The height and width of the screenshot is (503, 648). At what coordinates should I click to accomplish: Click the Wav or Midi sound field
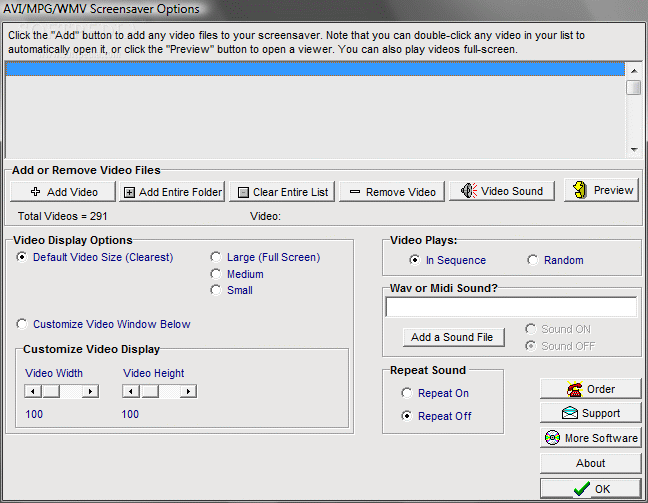point(511,307)
